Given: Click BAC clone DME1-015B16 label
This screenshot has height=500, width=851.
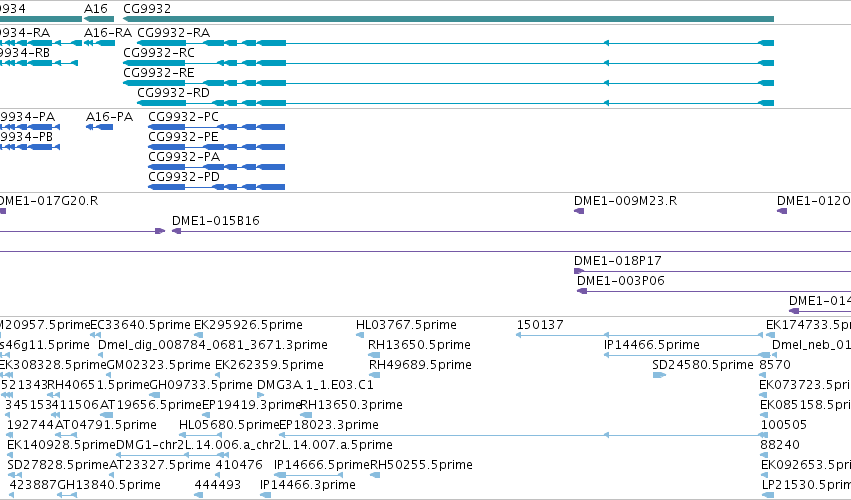Looking at the screenshot, I should [215, 220].
